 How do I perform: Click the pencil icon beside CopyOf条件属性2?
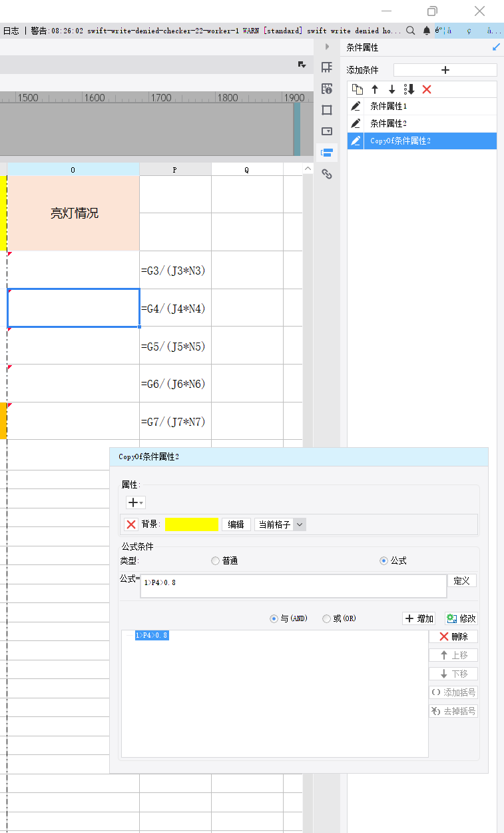[356, 141]
